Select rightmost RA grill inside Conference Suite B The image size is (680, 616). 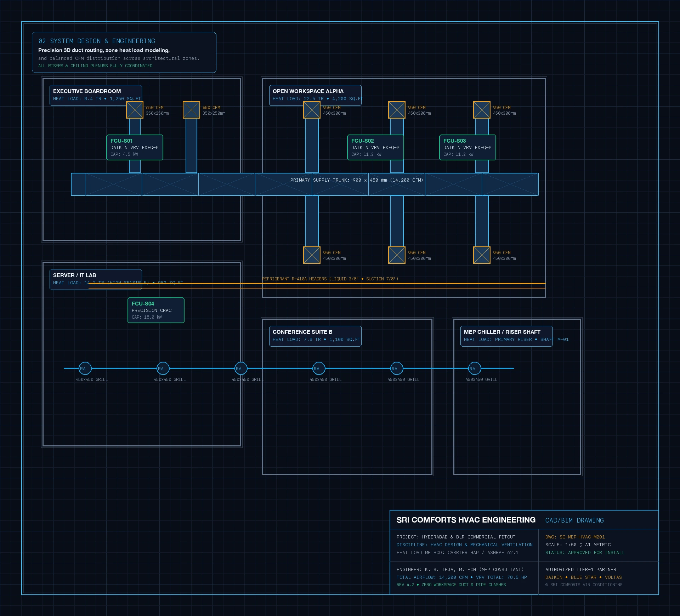point(397,368)
